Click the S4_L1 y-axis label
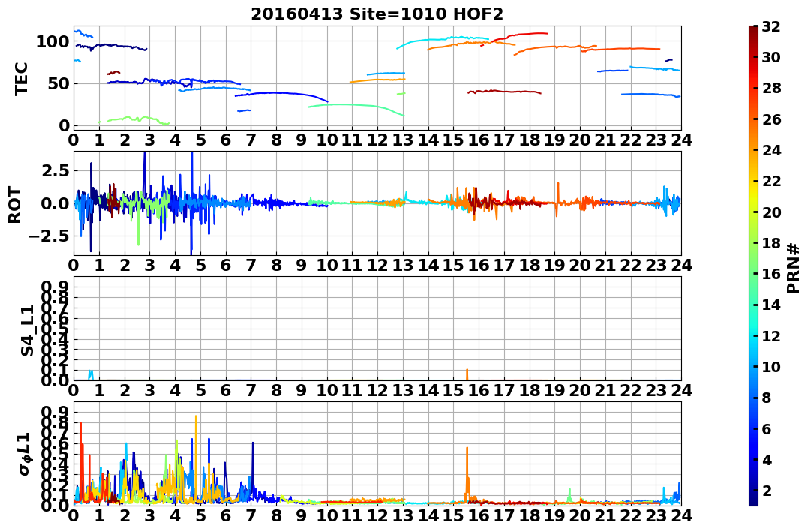Viewport: 808px width, 532px height. (x=27, y=330)
